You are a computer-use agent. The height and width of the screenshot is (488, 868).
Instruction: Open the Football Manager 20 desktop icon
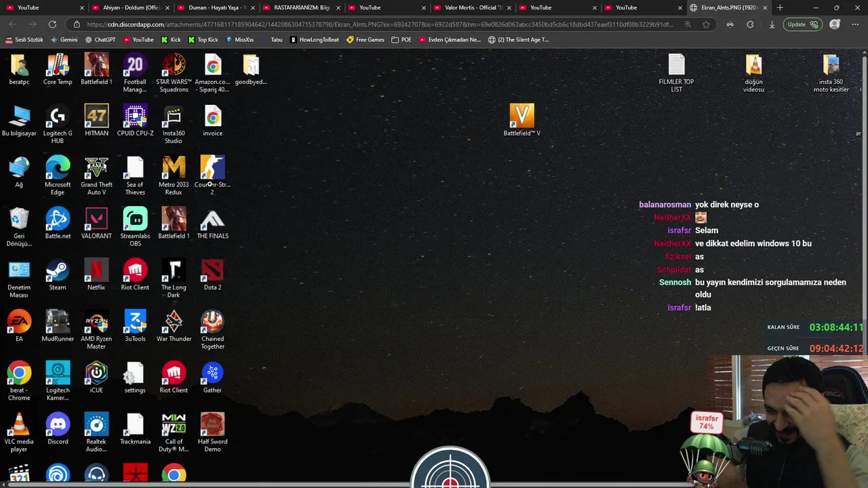135,73
